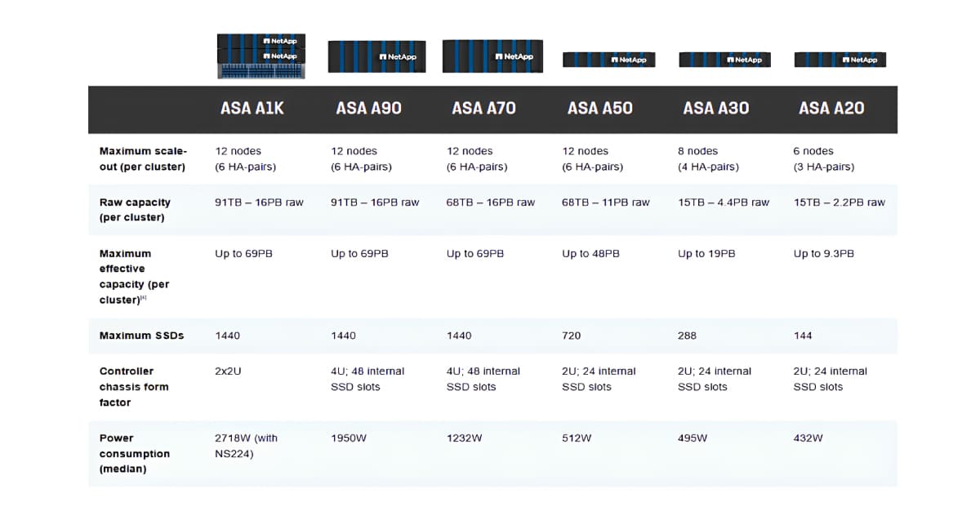
Task: Click the NetApp logo on the A90 chassis
Action: (x=399, y=56)
